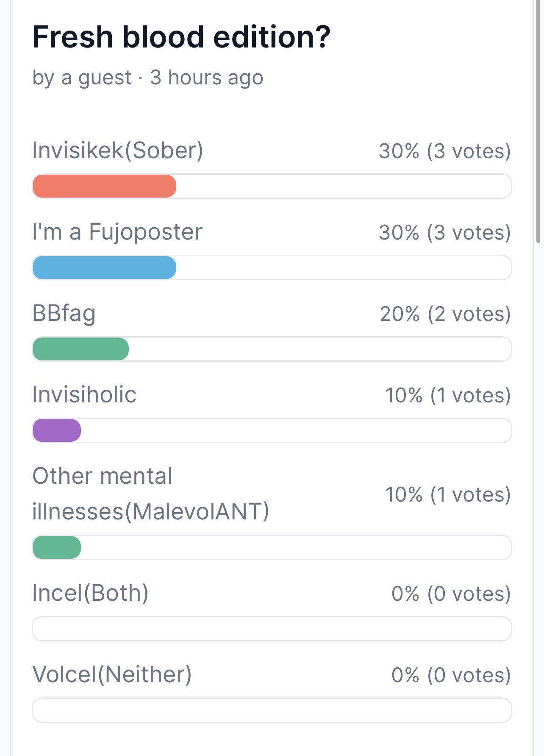The width and height of the screenshot is (544, 756).
Task: Click the "Fresh blood edition?" poll title
Action: 181,37
